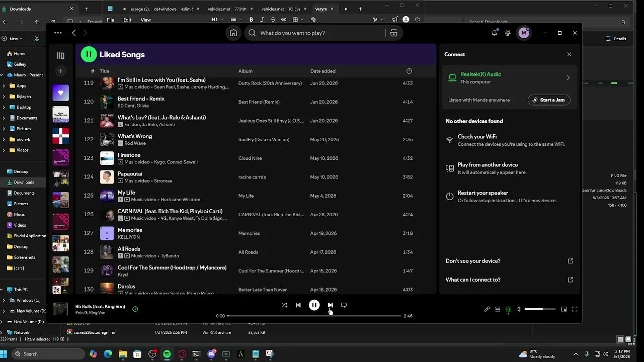Switch to the vehicles.met tab beside the ds4windows tab
This screenshot has height=362, width=644.
click(218, 9)
